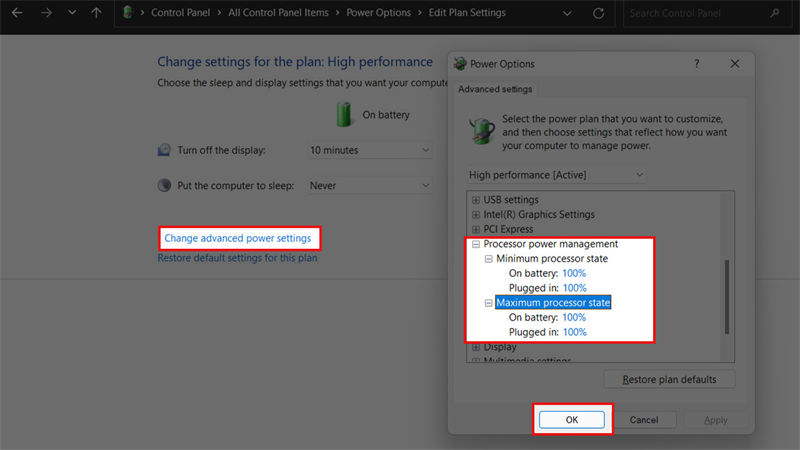Open the Turn off the display dropdown
Viewport: 800px width, 450px height.
[369, 150]
